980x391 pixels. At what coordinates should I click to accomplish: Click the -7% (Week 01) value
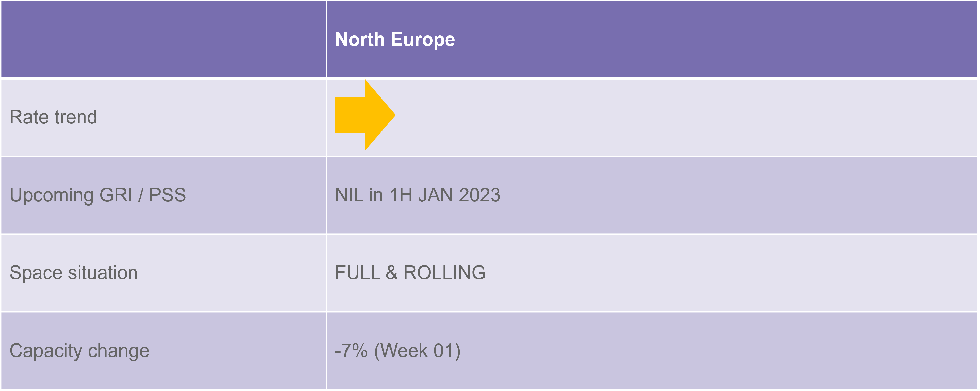click(398, 351)
